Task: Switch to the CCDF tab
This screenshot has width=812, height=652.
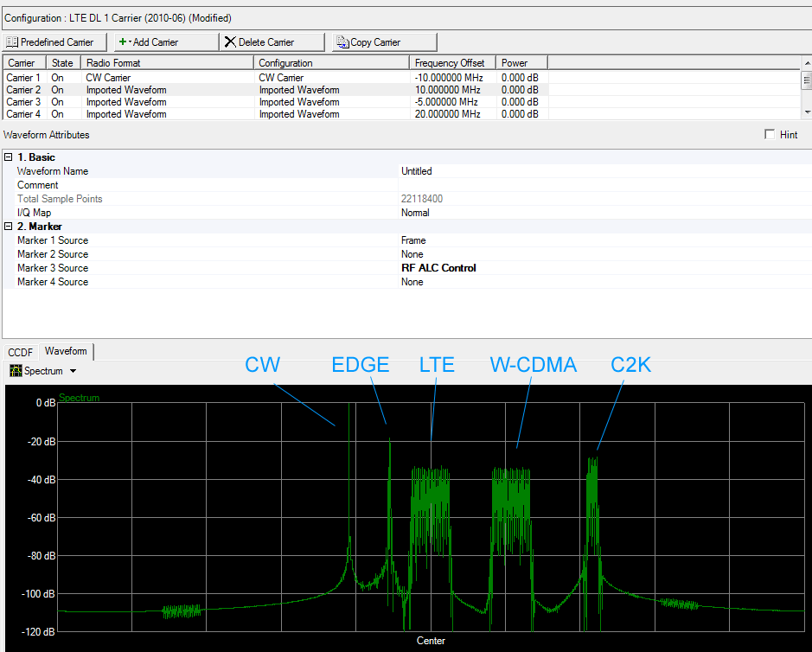Action: click(20, 352)
